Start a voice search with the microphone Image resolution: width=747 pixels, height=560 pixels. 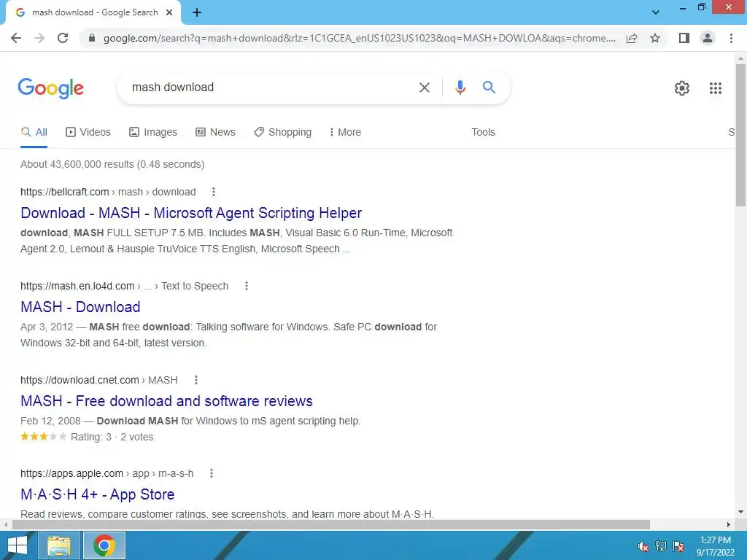tap(460, 87)
